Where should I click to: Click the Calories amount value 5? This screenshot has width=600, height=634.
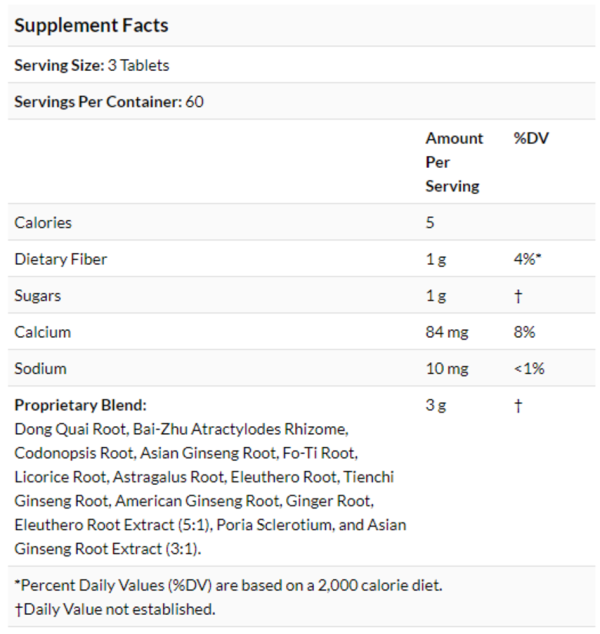tap(431, 223)
